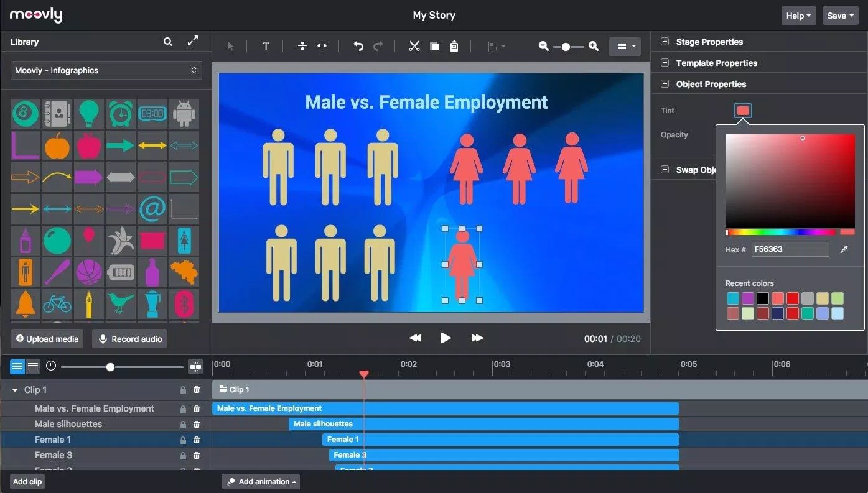The width and height of the screenshot is (868, 493).
Task: Click the undo arrow icon
Action: (x=358, y=47)
